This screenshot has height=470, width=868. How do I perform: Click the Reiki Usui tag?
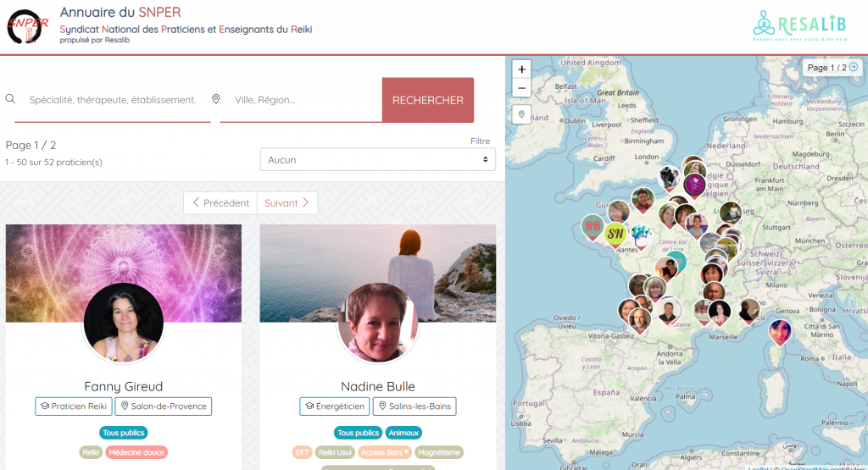336,452
